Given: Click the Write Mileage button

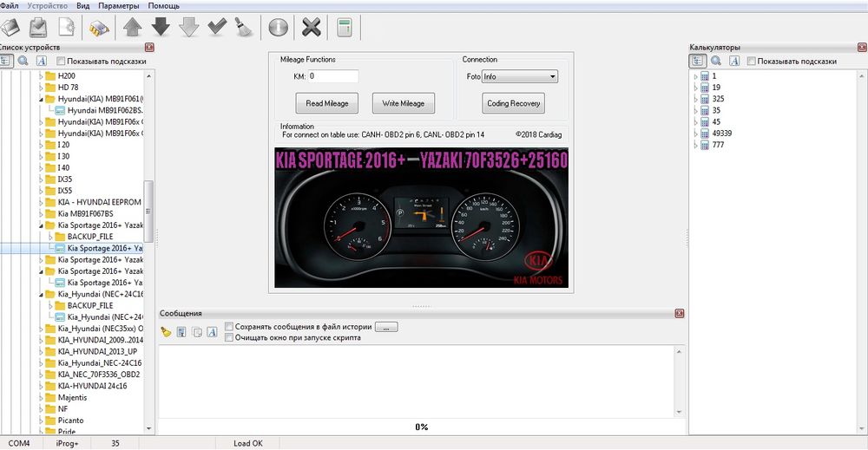Looking at the screenshot, I should (x=403, y=103).
